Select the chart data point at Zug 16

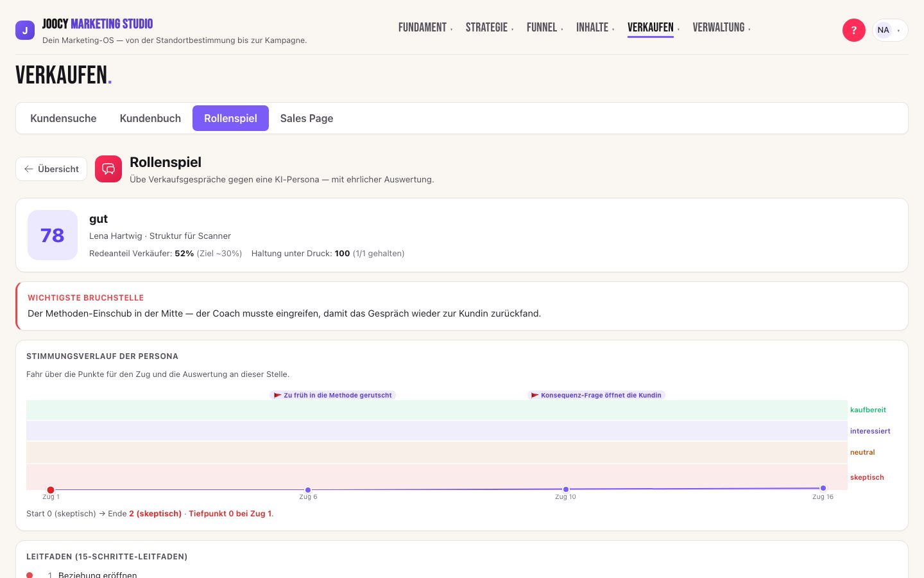823,488
